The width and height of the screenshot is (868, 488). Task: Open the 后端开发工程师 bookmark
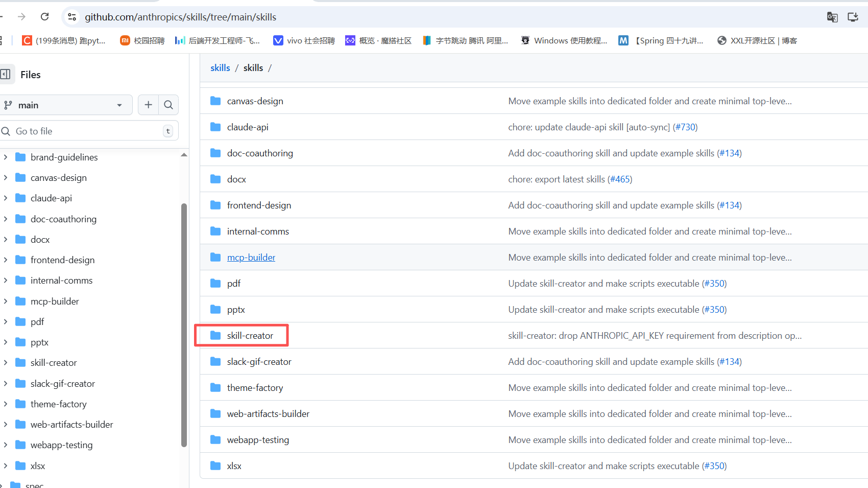[218, 40]
